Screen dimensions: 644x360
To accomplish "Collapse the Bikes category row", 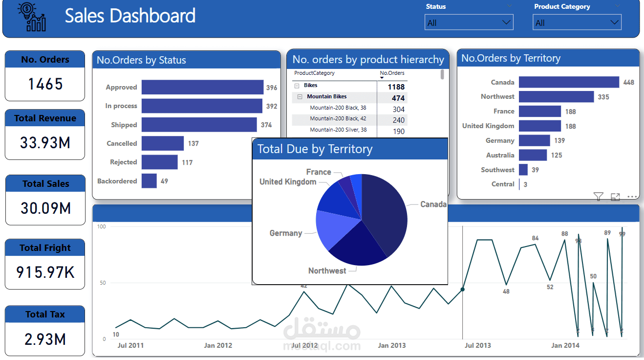I will point(298,85).
